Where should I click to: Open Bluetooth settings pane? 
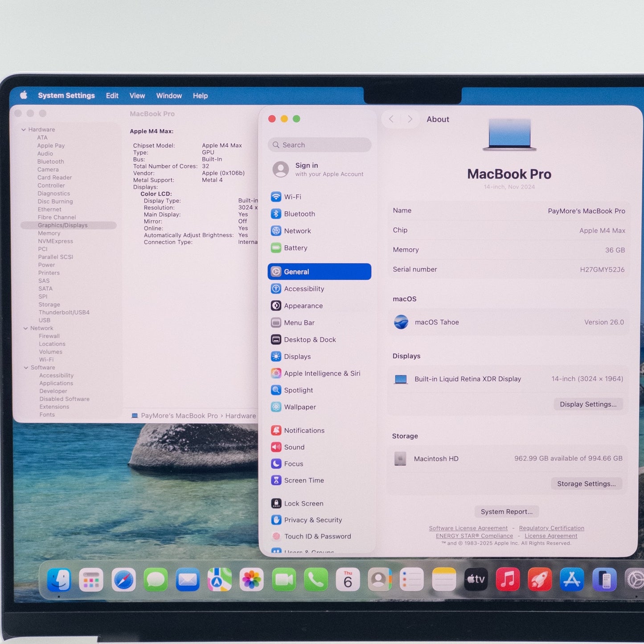pos(299,214)
